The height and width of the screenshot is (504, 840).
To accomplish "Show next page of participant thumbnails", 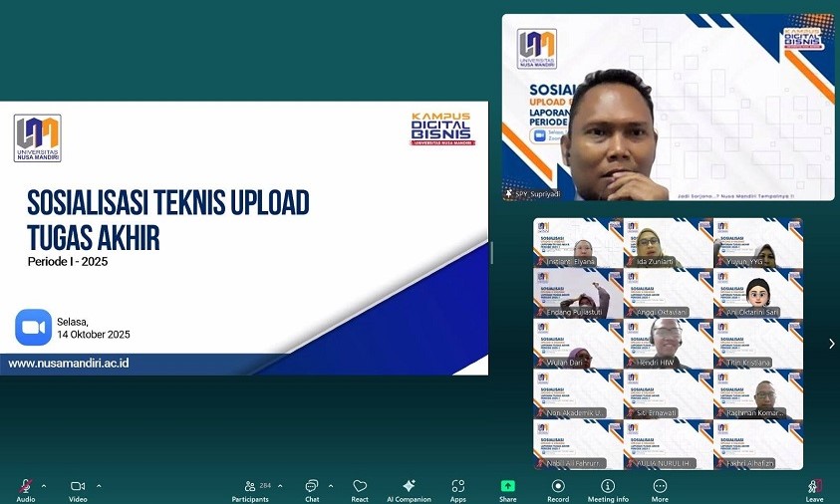I will [831, 344].
